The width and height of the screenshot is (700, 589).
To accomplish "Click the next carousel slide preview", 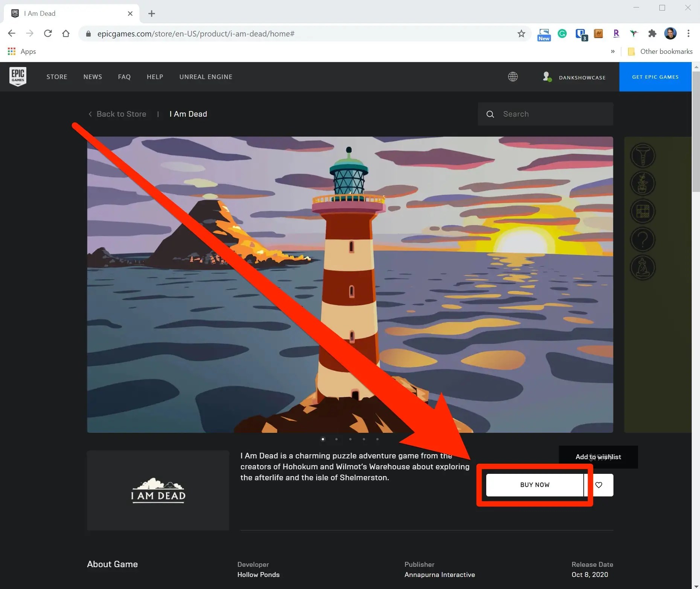I will click(x=658, y=285).
